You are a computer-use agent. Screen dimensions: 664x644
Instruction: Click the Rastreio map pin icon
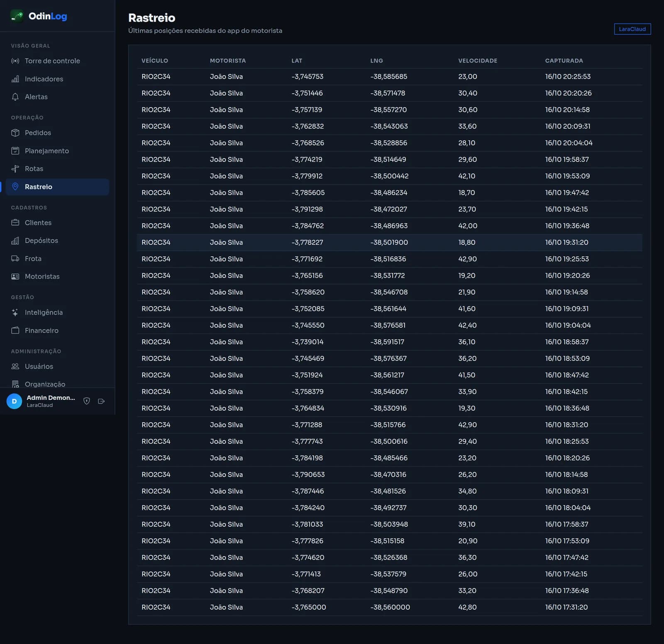(x=15, y=187)
